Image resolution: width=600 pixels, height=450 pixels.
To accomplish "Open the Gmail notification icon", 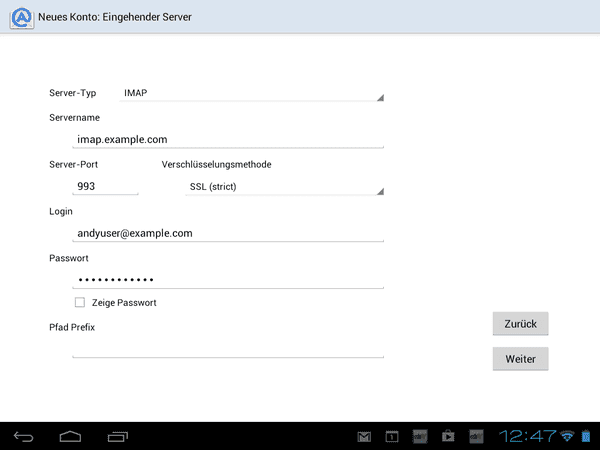I will coord(364,437).
